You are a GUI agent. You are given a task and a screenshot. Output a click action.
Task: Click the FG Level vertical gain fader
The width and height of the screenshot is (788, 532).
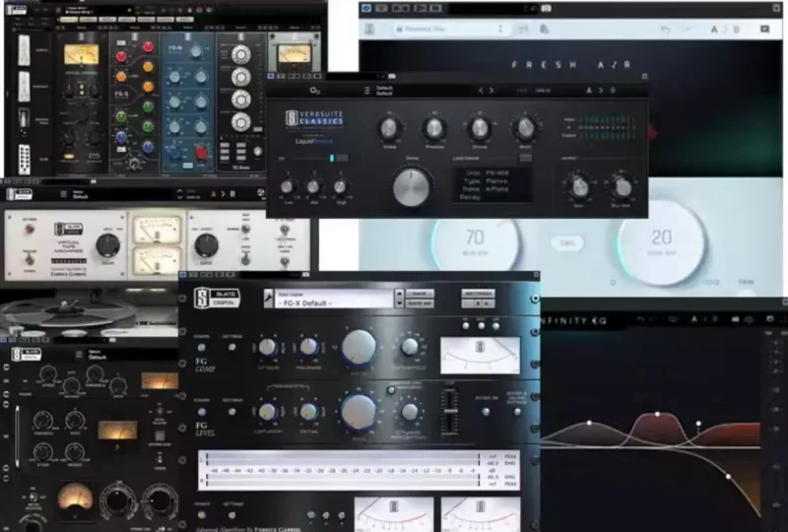coord(450,413)
